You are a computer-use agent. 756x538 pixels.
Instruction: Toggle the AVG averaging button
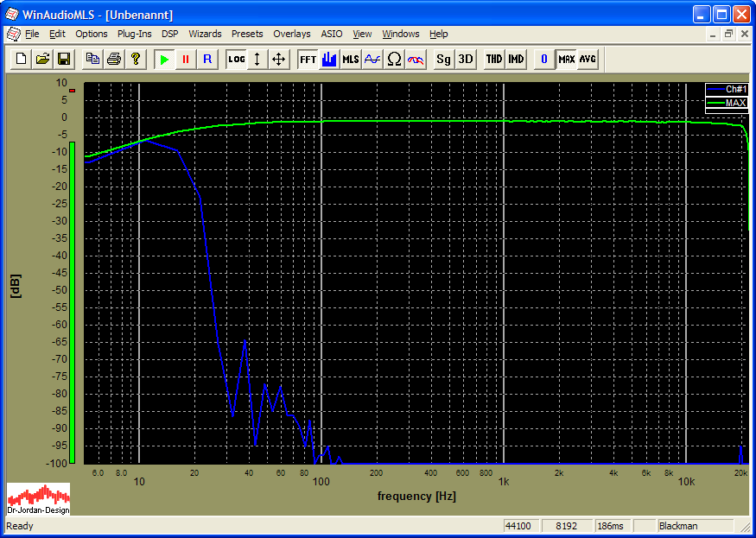588,59
